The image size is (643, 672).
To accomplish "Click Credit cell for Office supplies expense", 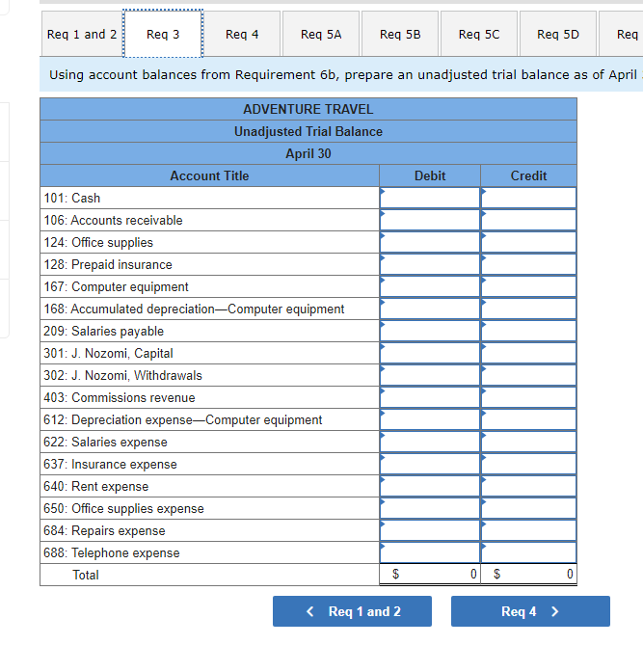I will click(528, 509).
